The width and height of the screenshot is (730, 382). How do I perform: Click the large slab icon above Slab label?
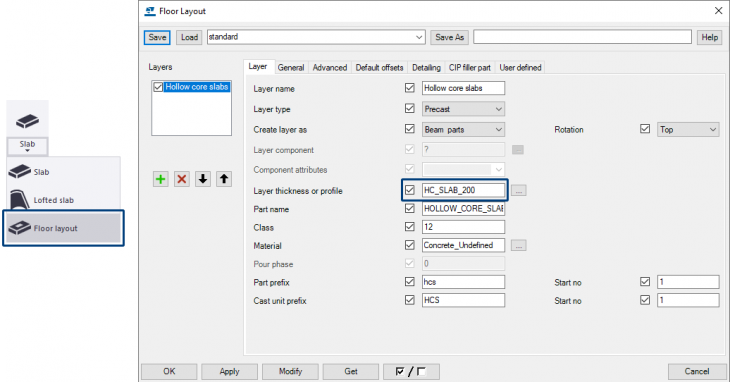click(27, 121)
